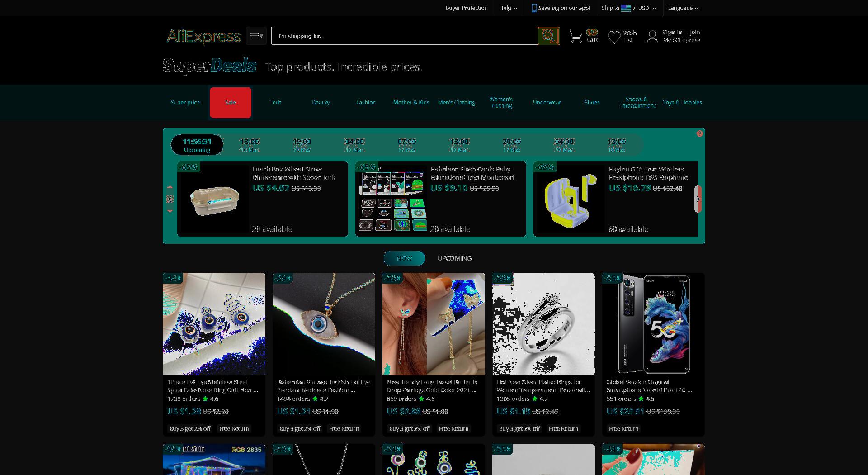Viewport: 868px width, 475px height.
Task: Click the magnifier search button
Action: coord(549,36)
